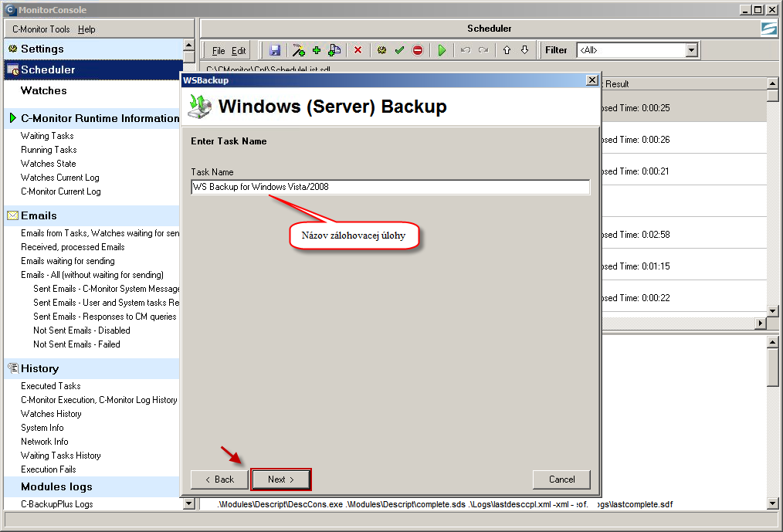Open the C-Monitor Tools menu

(41, 29)
